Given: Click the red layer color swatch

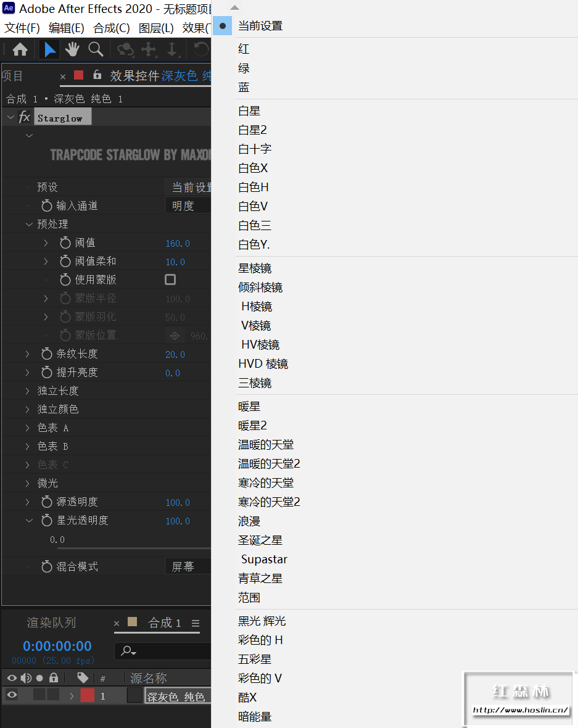Looking at the screenshot, I should coord(86,695).
